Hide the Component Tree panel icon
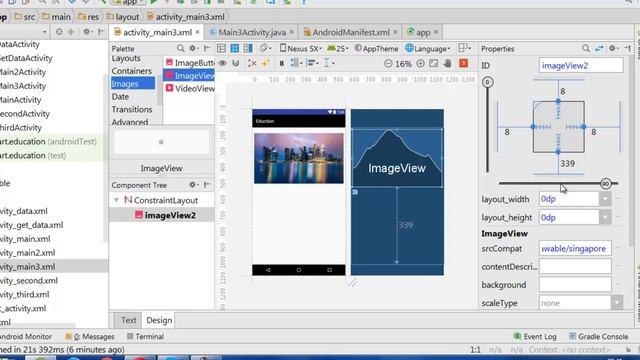This screenshot has height=360, width=640. 207,185
